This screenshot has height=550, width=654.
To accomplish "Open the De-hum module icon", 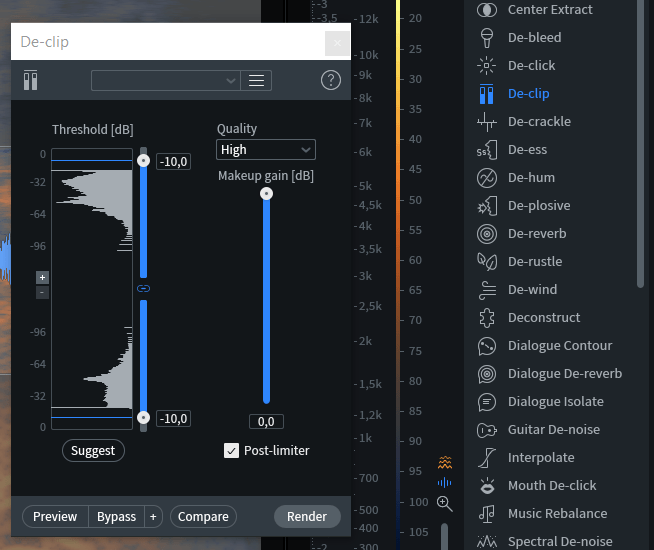I will tap(487, 178).
